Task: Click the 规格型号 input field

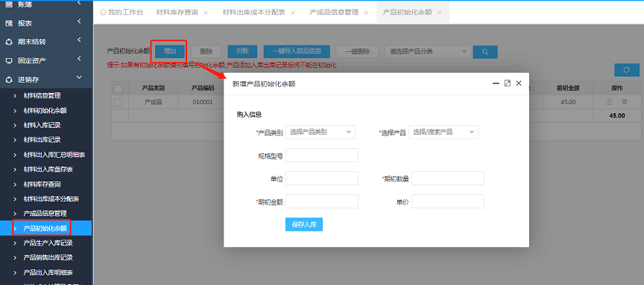Action: tap(322, 155)
